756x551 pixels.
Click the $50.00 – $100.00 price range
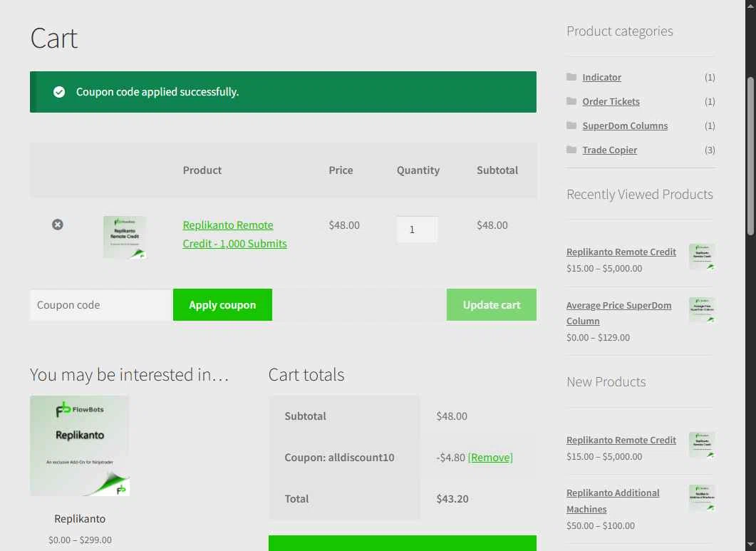(600, 526)
